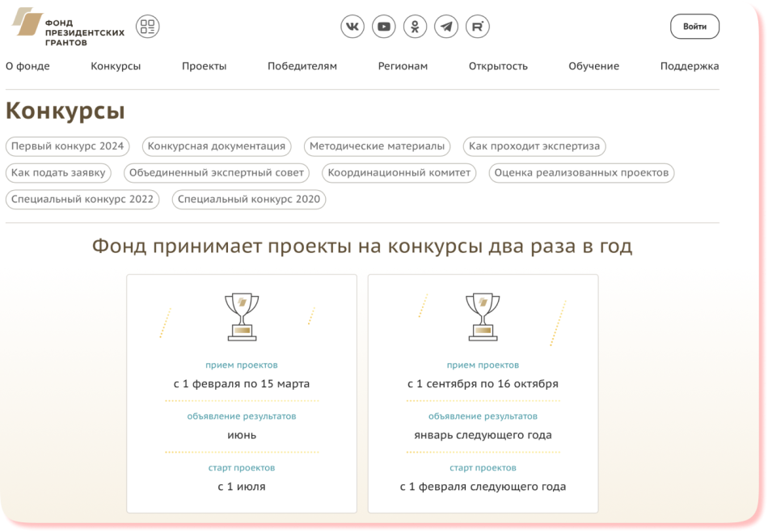768x532 pixels.
Task: Select the Как подать заявку tag
Action: [58, 172]
